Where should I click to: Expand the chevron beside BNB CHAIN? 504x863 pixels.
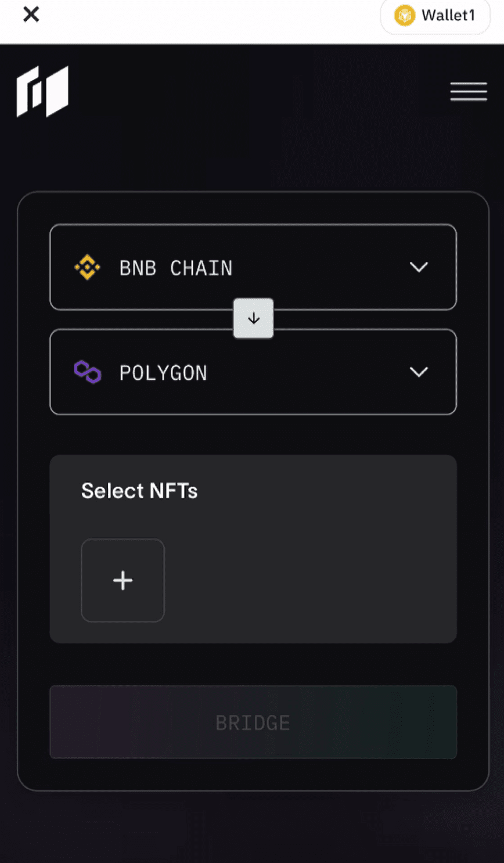tap(419, 267)
